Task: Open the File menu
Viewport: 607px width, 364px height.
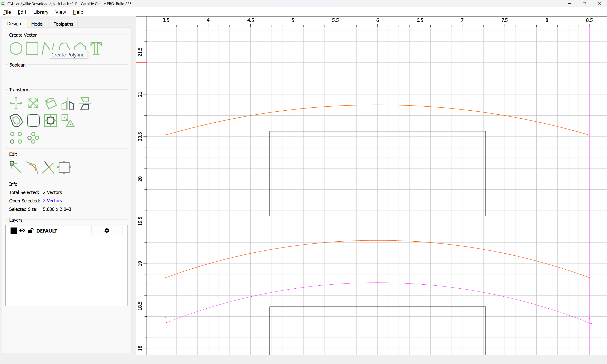Action: pyautogui.click(x=7, y=12)
